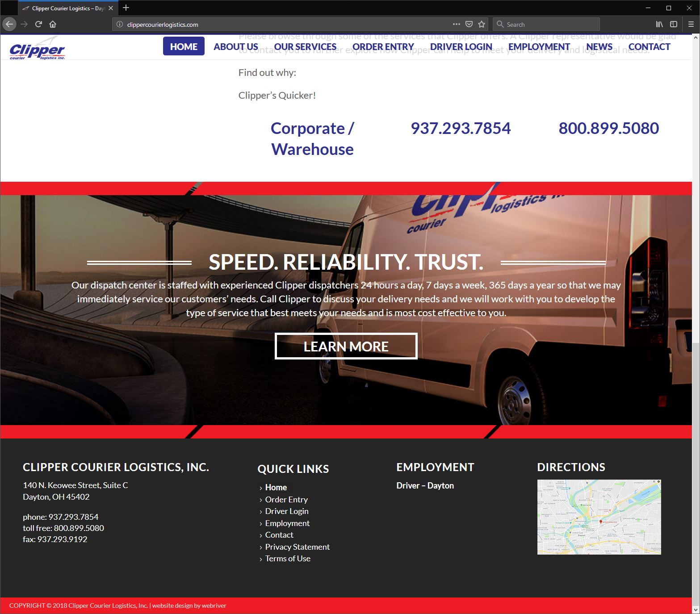
Task: Click the SPEED. RELIABILITY. TRUST. heading
Action: tap(346, 262)
